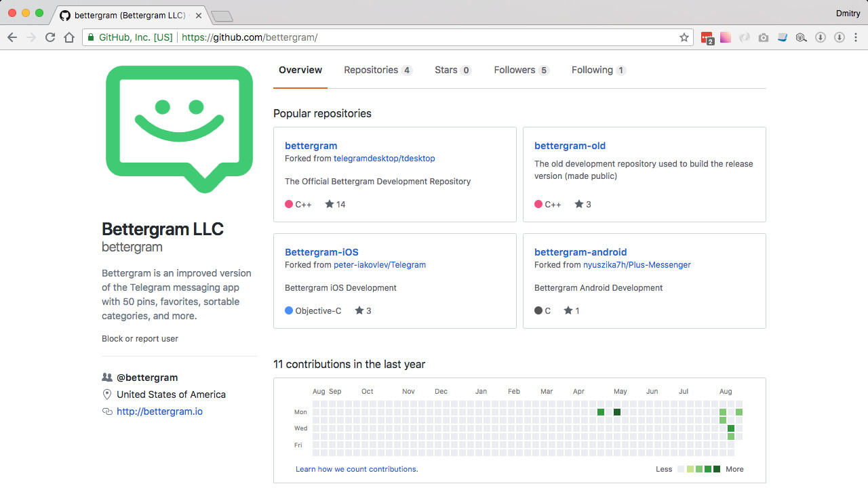Click the lightest grey legend swatch next to Less
Image resolution: width=868 pixels, height=488 pixels.
pos(681,469)
